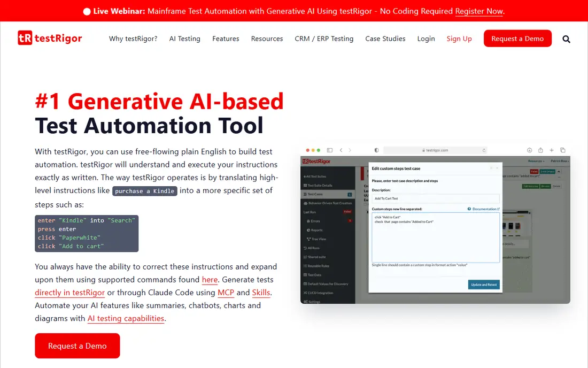
Task: Open the Resources navigation item
Action: (267, 39)
